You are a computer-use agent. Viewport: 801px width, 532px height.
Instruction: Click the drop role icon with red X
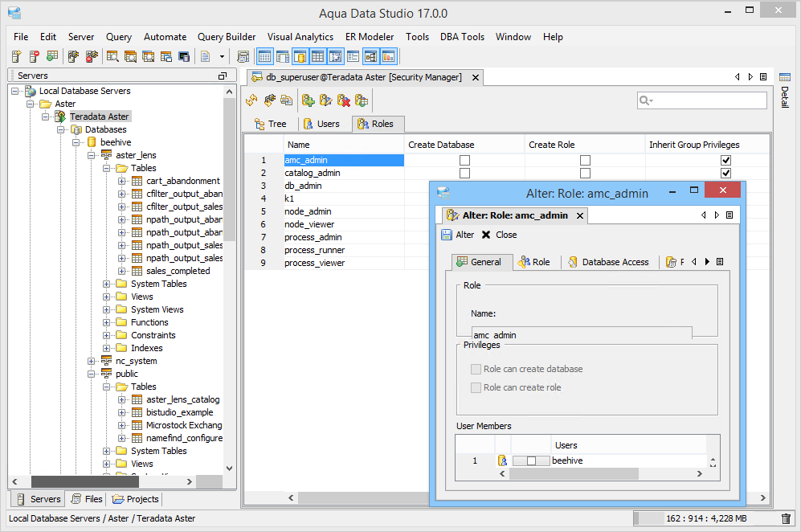click(344, 100)
